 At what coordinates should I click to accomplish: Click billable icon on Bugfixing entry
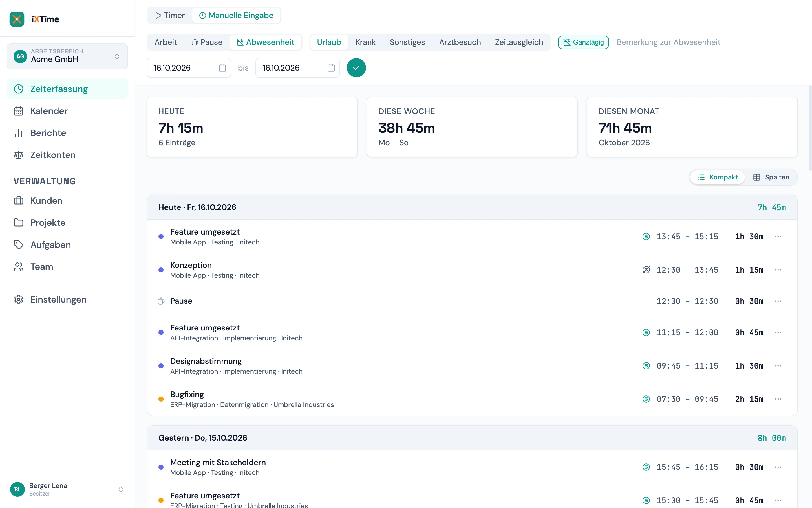[x=646, y=399]
